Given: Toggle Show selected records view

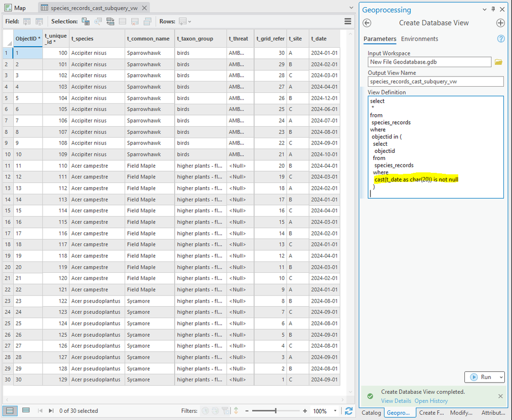Looking at the screenshot, I should (26, 411).
